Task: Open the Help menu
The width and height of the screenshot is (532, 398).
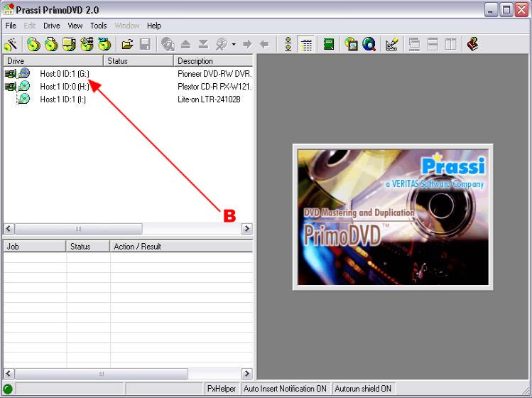Action: pos(154,26)
